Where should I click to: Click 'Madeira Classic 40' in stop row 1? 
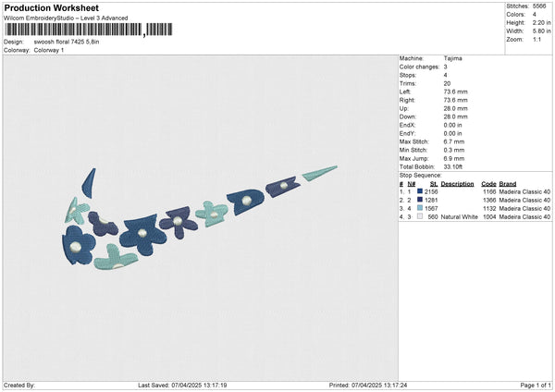(x=524, y=191)
